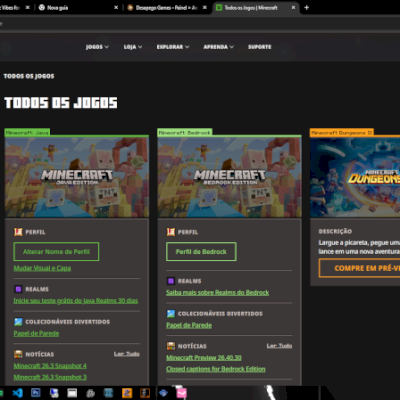Expand the EXPLORAR navigation dropdown
Screen dimensions: 400x400
(173, 47)
